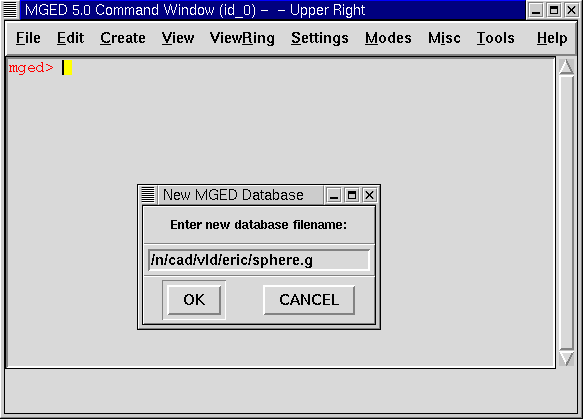Minimize the New MGED Database dialog

coord(334,195)
